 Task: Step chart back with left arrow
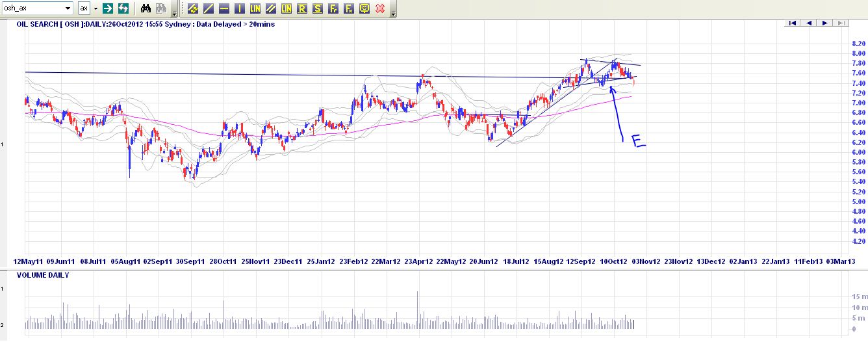point(808,23)
